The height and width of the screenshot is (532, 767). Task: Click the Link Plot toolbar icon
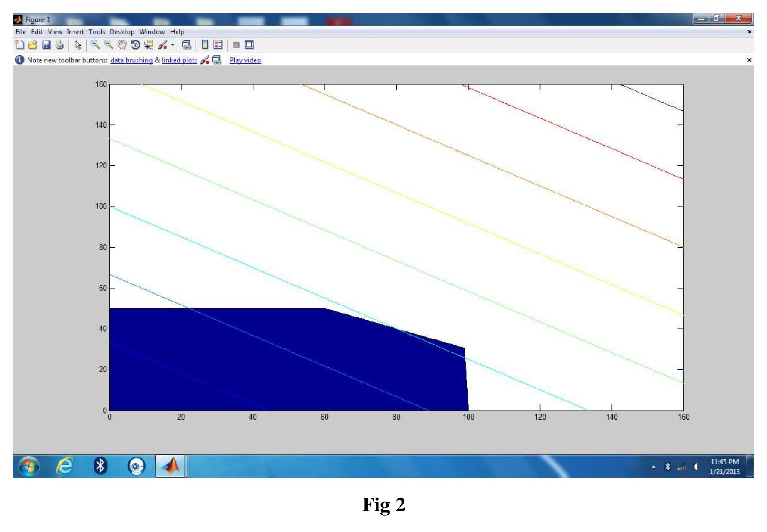187,45
